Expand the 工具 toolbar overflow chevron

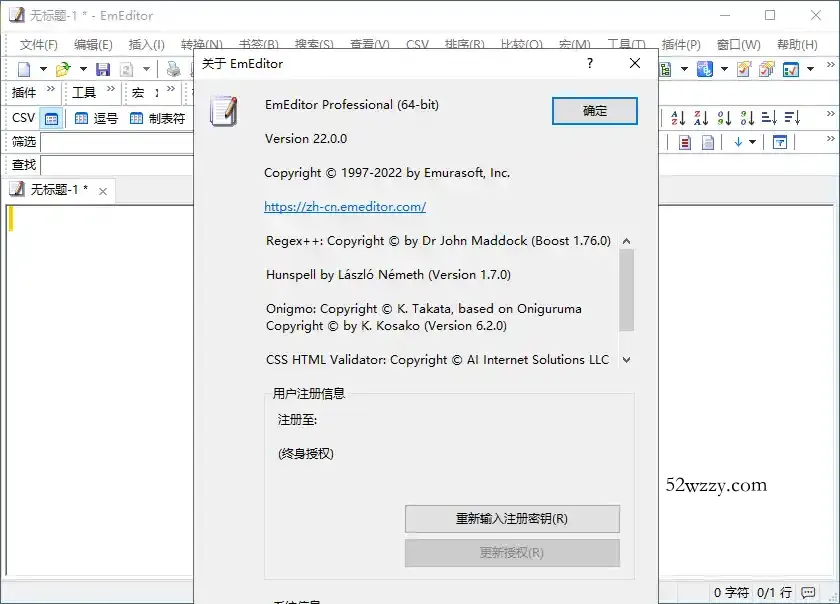point(111,88)
